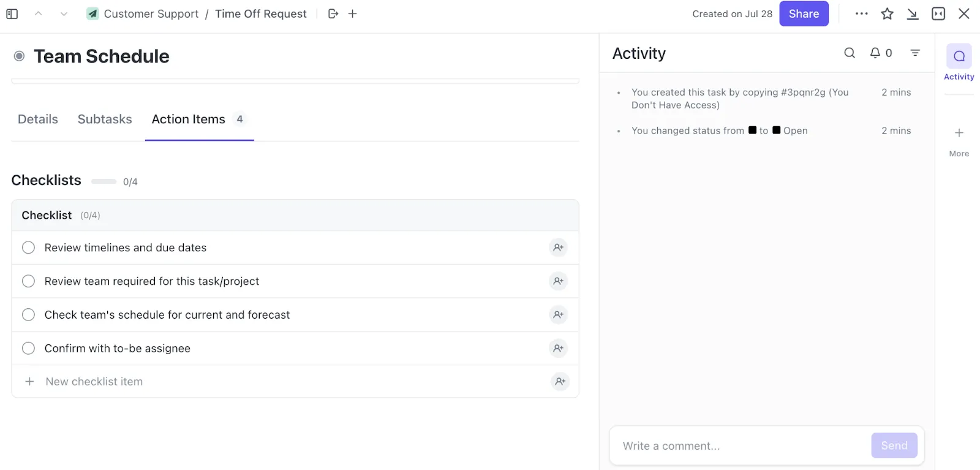Open the Subtasks tab
This screenshot has height=470, width=980.
pos(105,119)
